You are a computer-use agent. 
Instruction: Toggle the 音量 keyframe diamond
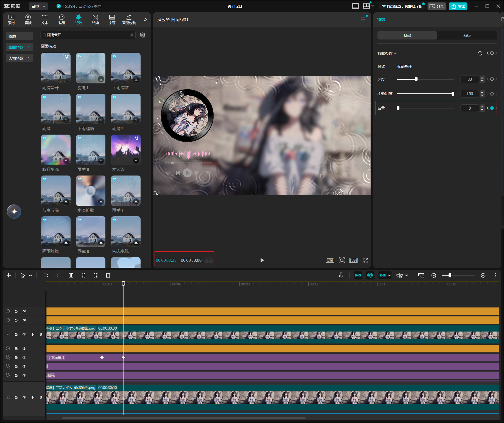[492, 108]
